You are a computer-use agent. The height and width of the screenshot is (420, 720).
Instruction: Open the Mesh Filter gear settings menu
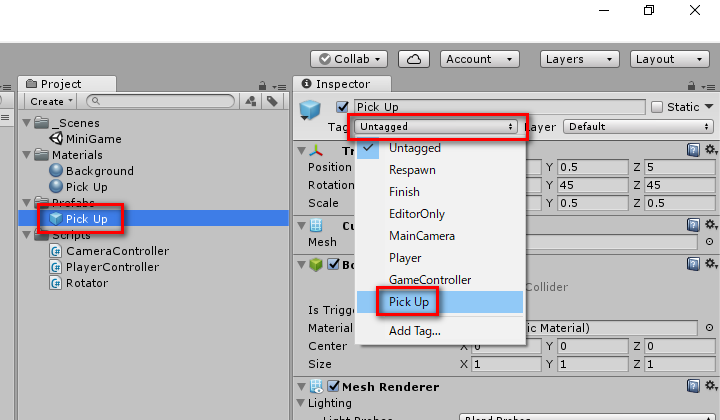[x=711, y=224]
